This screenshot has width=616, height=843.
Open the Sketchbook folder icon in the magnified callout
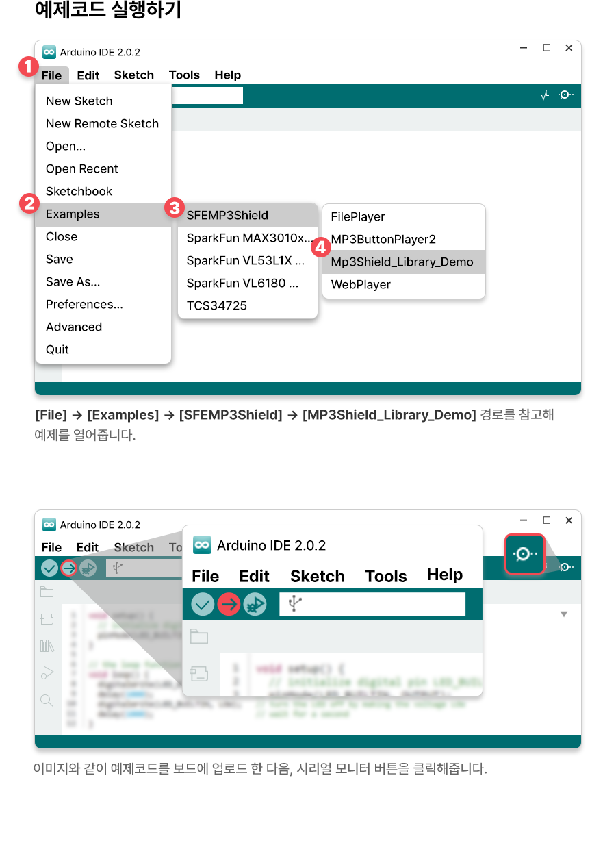199,637
